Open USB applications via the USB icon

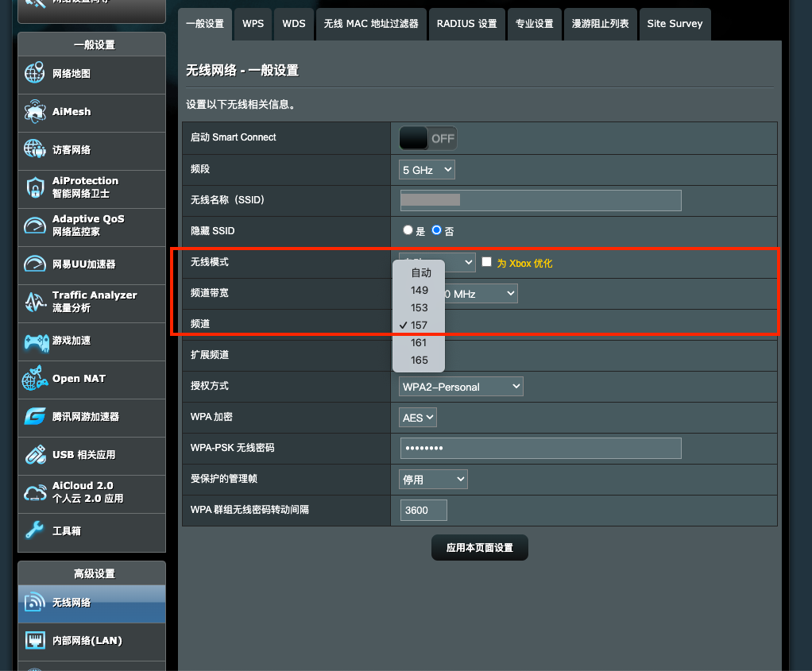click(35, 455)
